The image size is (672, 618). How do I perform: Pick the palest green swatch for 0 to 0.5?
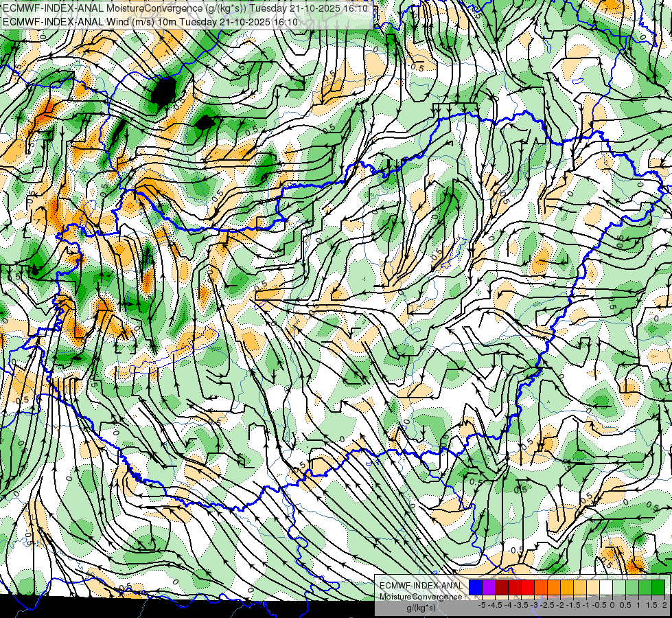click(619, 587)
